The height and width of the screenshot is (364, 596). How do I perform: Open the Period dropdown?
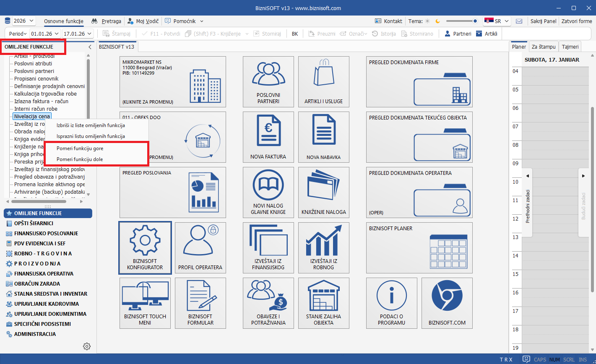tap(17, 34)
